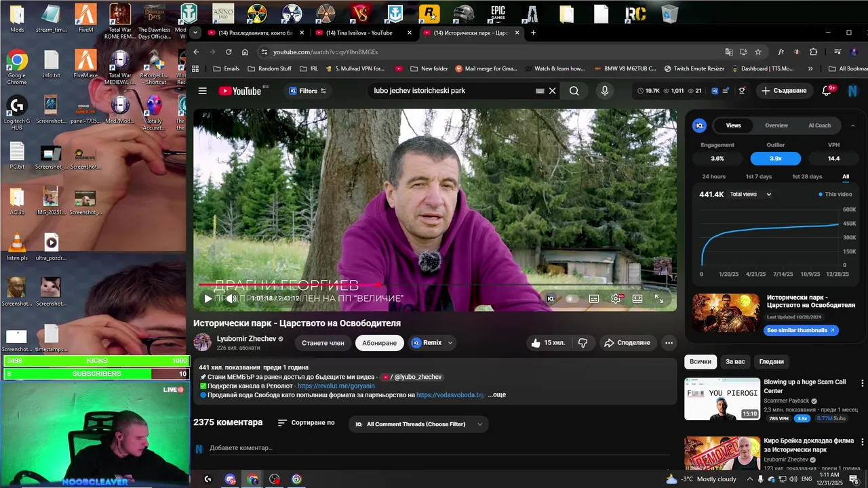Run the search with the magnifier icon
The width and height of the screenshot is (868, 488).
574,91
